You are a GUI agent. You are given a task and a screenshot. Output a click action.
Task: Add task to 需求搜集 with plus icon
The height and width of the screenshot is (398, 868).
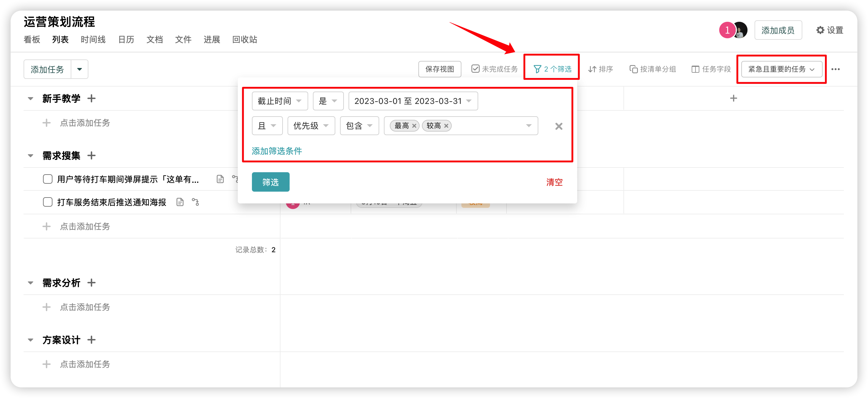91,155
